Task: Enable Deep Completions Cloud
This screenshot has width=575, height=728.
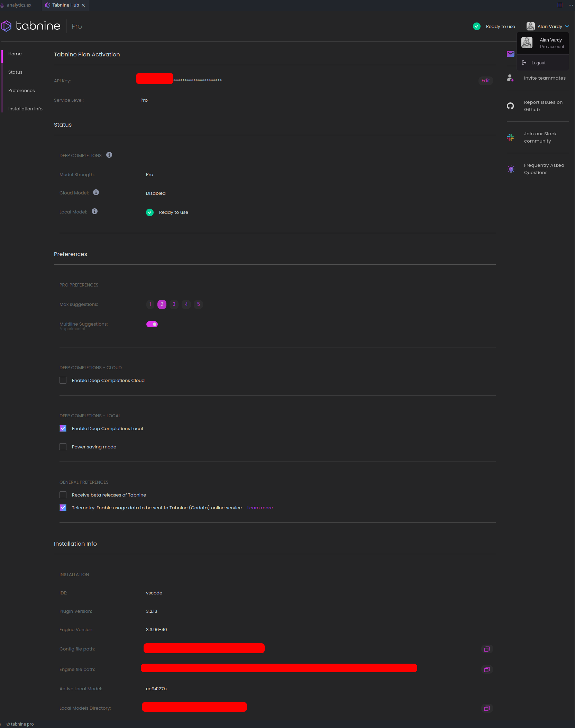Action: tap(63, 380)
